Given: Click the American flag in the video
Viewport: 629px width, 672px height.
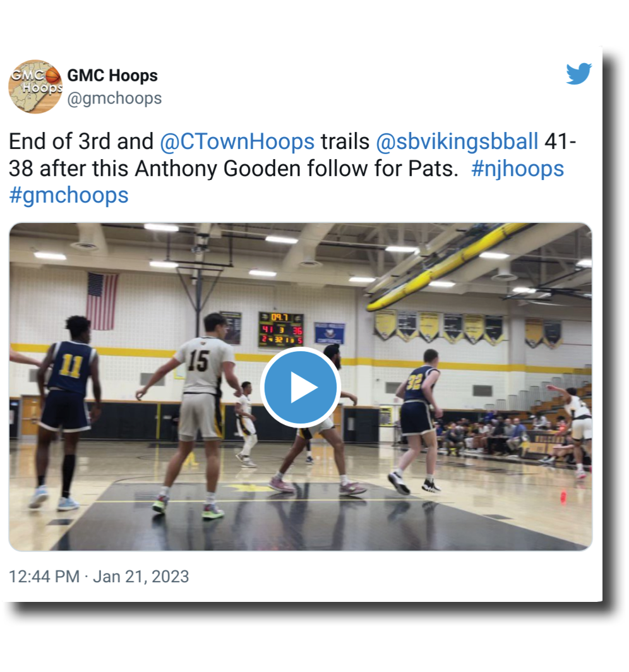Looking at the screenshot, I should coord(102,302).
